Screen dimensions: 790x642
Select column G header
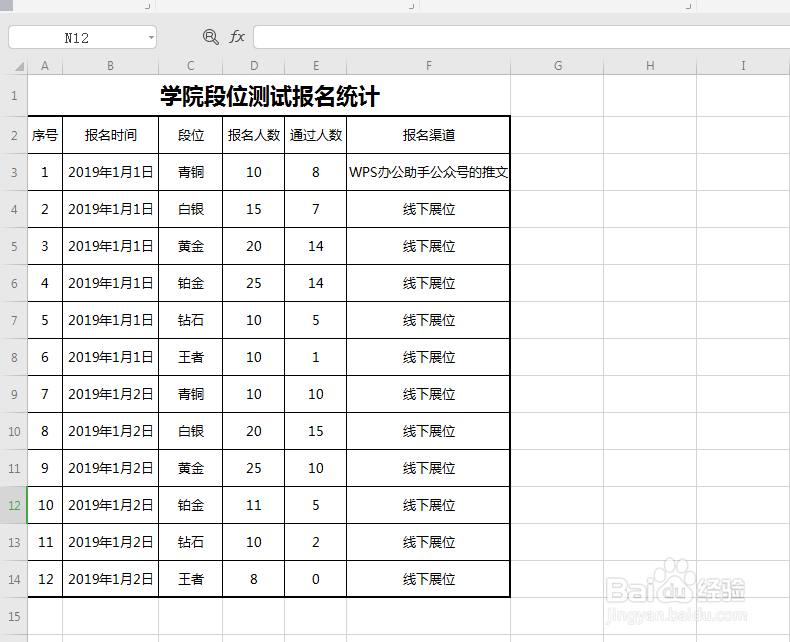[x=557, y=66]
